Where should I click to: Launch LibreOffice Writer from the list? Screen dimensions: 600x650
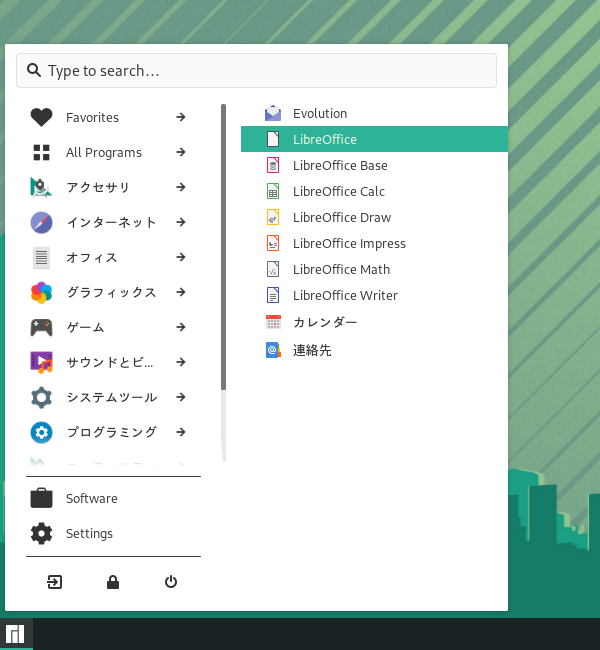point(374,295)
